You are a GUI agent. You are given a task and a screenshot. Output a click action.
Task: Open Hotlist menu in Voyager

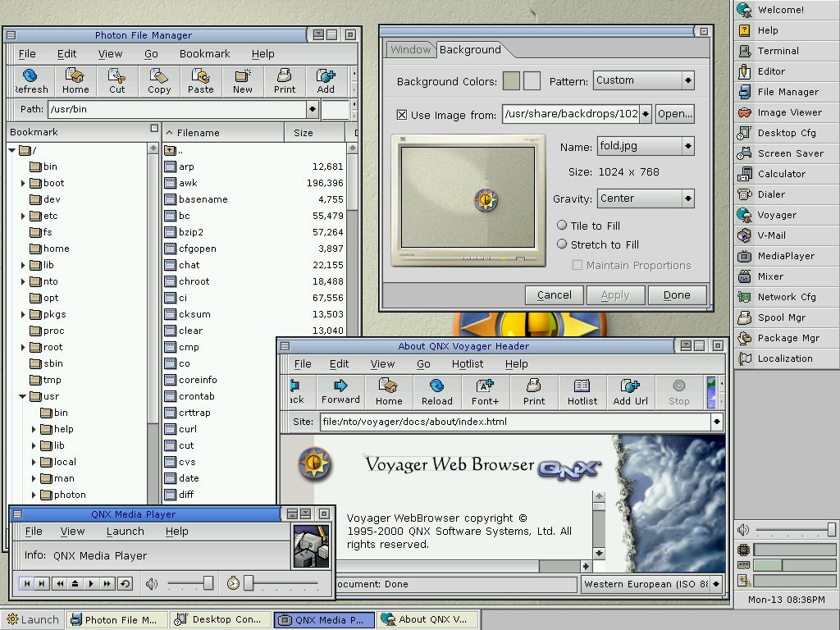coord(467,363)
